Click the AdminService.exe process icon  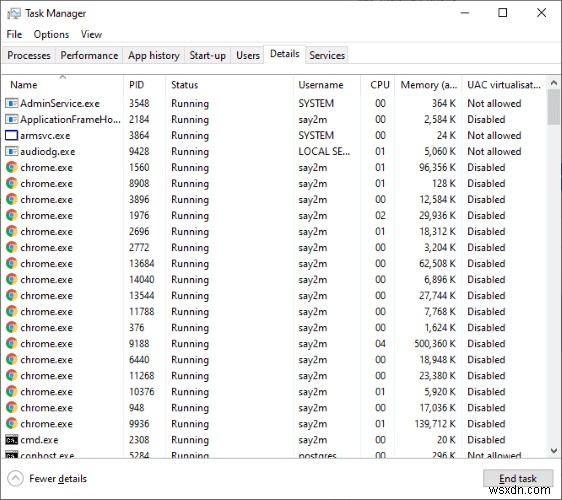tap(11, 104)
